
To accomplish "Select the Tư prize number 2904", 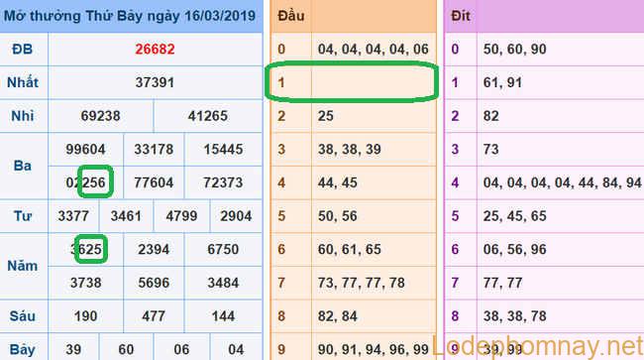I will pos(236,216).
